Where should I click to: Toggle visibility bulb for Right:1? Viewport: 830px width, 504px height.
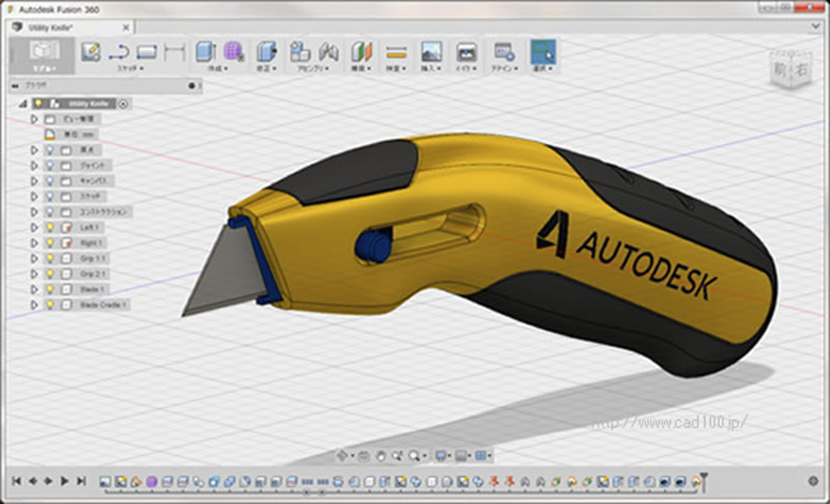(50, 243)
